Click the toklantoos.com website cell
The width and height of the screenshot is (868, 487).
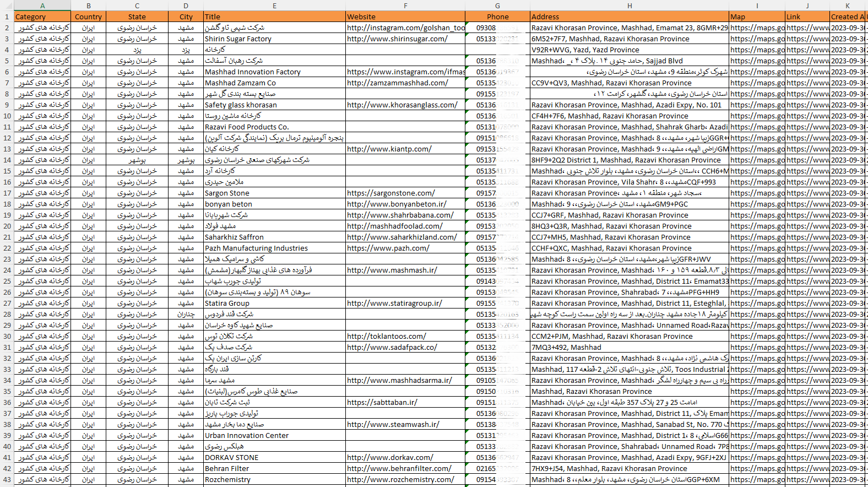click(405, 336)
